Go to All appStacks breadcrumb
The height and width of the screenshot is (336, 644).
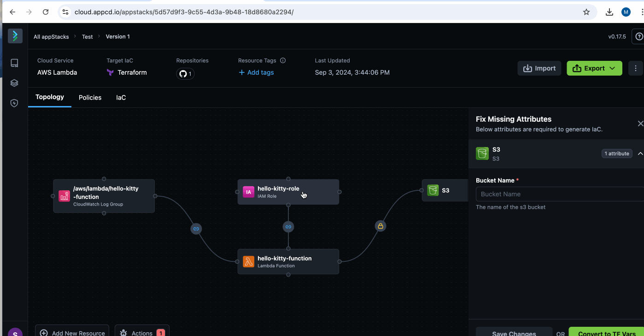[51, 36]
